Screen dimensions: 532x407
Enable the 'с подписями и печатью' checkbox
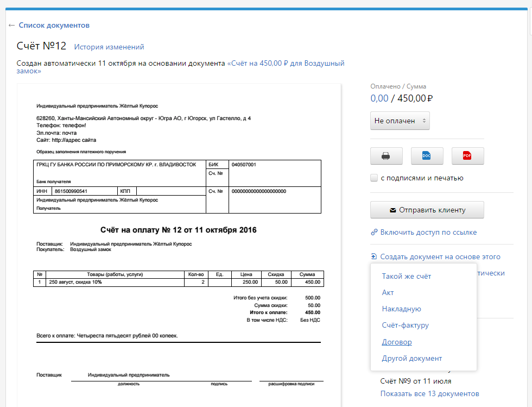click(374, 178)
